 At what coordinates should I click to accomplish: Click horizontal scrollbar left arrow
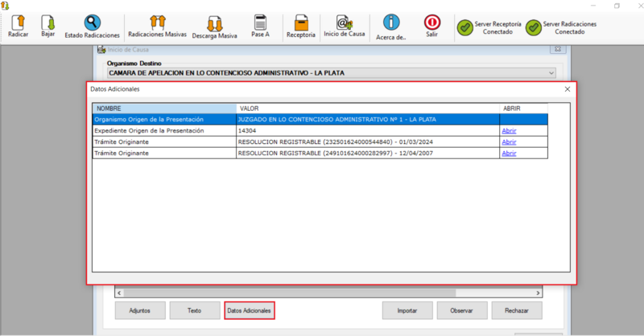119,293
